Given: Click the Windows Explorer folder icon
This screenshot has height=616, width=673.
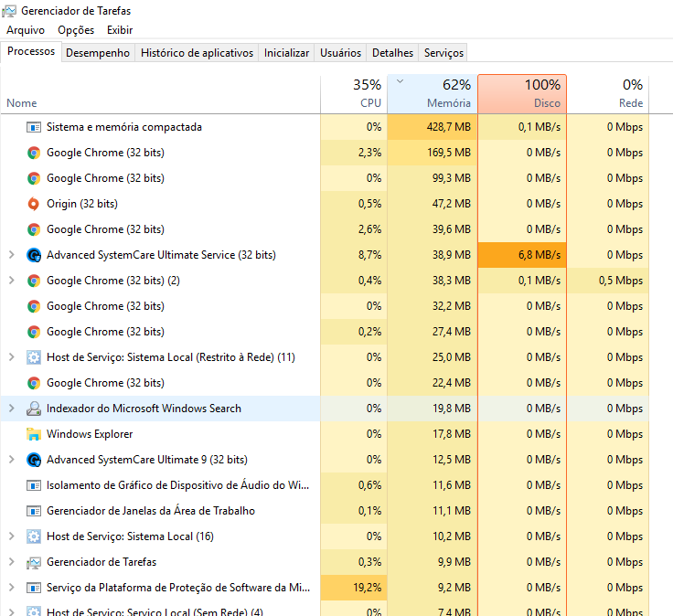Looking at the screenshot, I should 34,434.
